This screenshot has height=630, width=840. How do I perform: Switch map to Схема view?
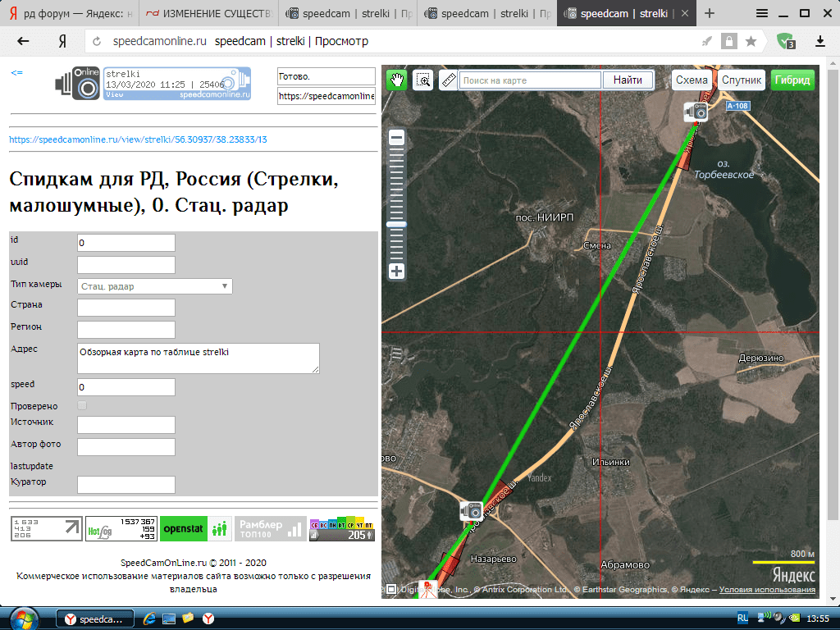(692, 80)
